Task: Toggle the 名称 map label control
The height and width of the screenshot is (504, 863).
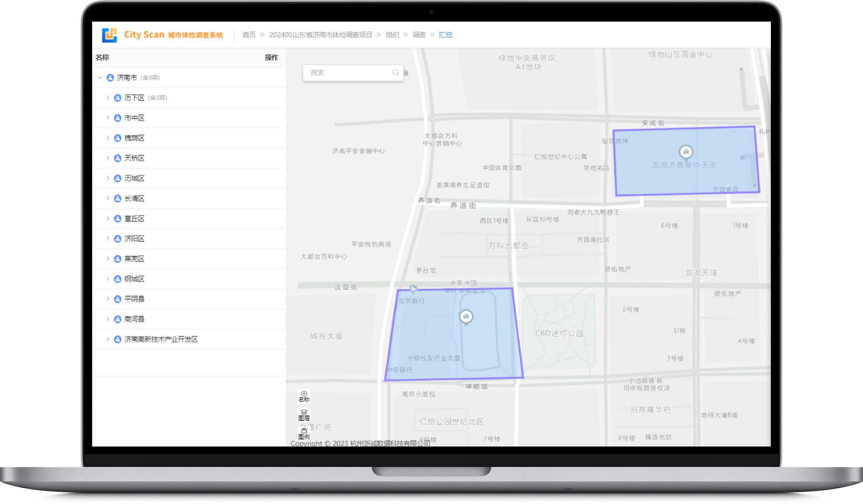Action: click(304, 397)
